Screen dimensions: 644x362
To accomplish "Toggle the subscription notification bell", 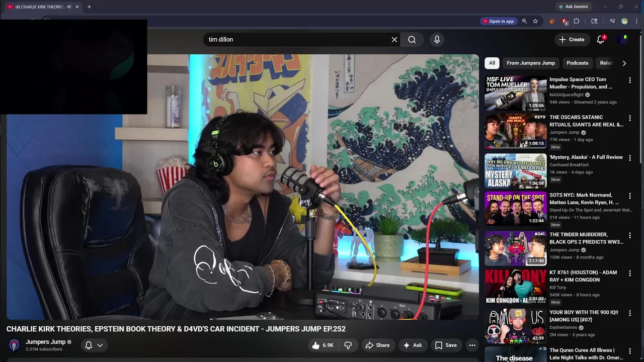I will pos(89,345).
